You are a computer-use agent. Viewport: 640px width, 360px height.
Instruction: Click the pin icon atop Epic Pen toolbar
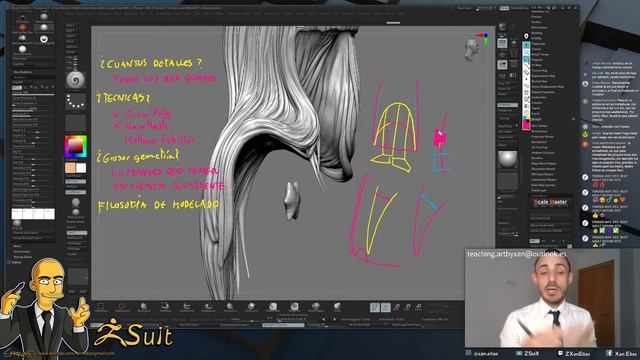[526, 37]
